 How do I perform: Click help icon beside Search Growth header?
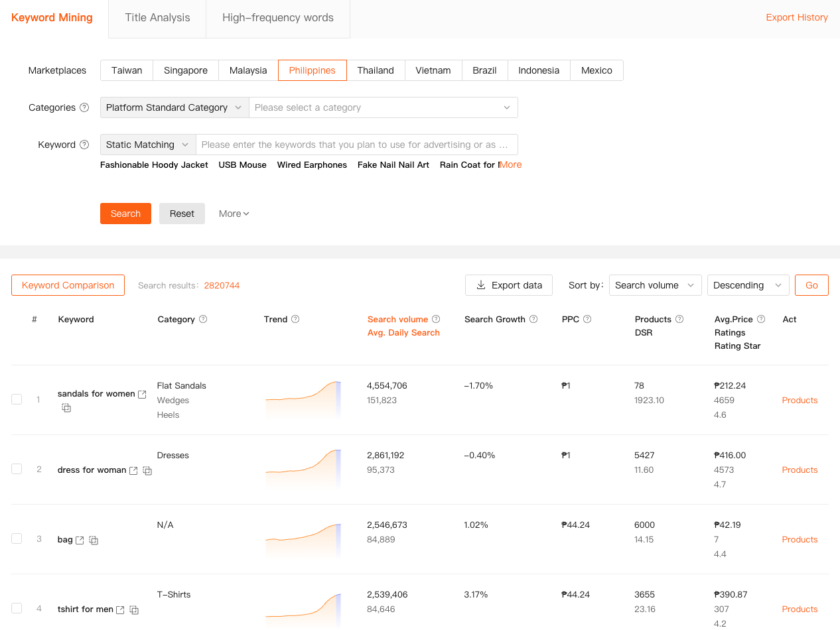pyautogui.click(x=533, y=319)
